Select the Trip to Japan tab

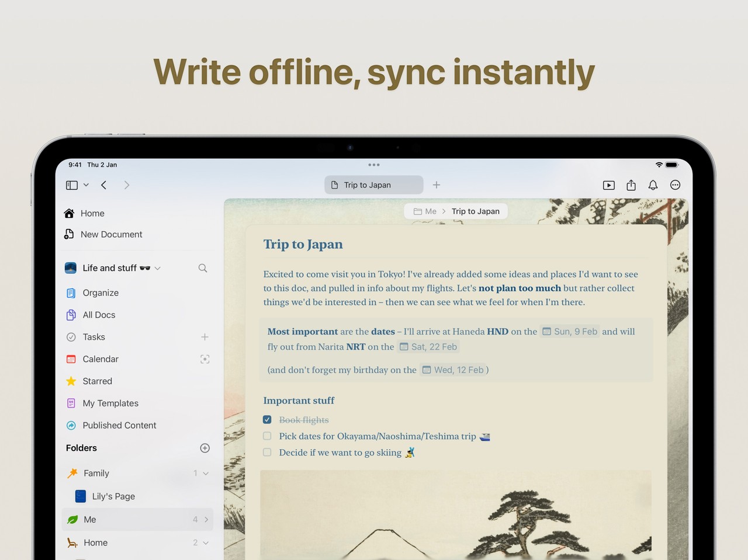(374, 185)
